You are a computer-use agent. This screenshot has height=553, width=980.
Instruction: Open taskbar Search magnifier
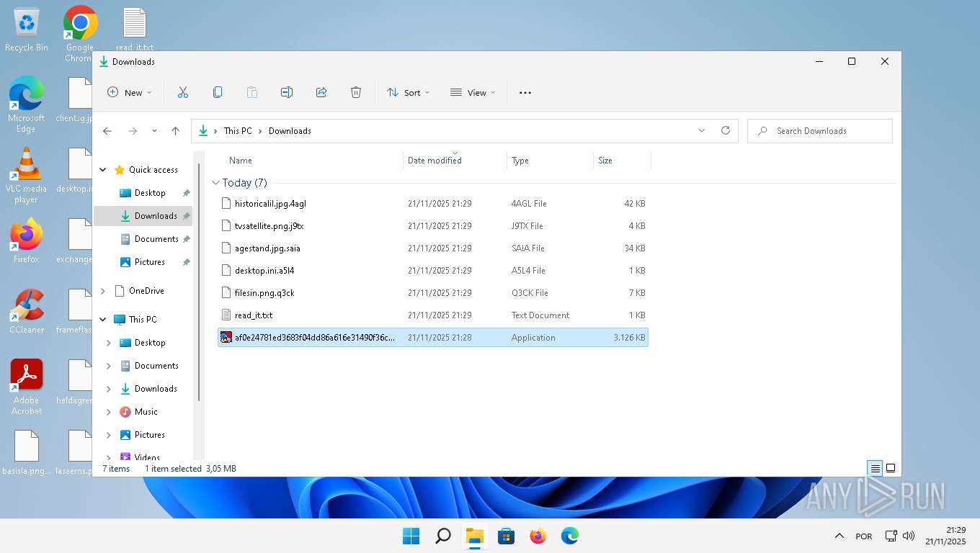point(443,536)
